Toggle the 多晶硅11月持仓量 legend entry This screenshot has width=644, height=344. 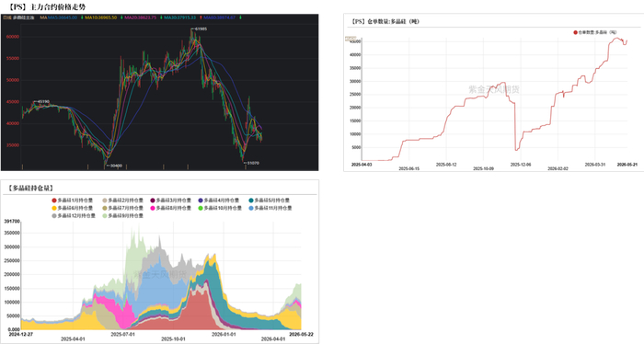[x=270, y=208]
